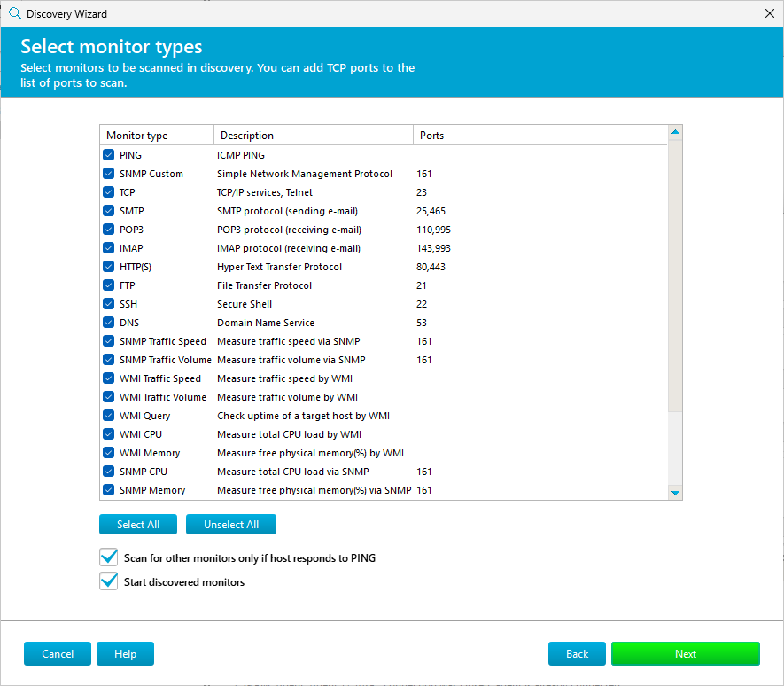
Task: Click 'Measure traffic volume by WMI' description
Action: [288, 397]
